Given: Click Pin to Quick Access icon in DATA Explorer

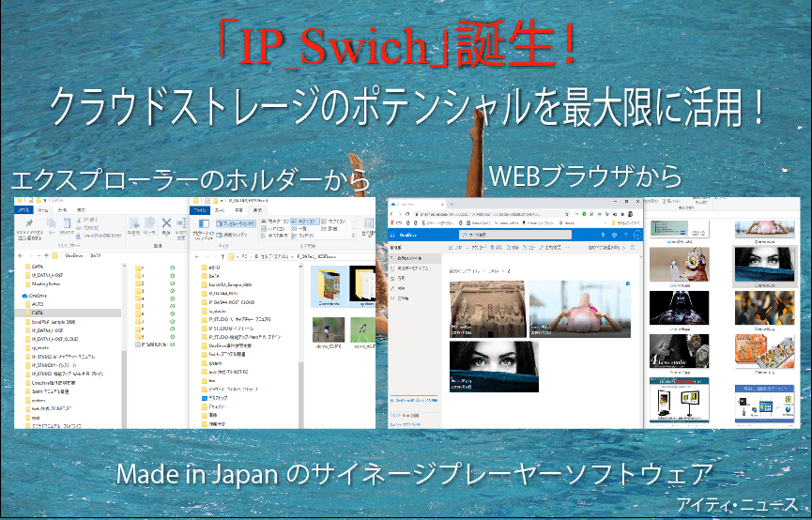Looking at the screenshot, I should point(29,223).
